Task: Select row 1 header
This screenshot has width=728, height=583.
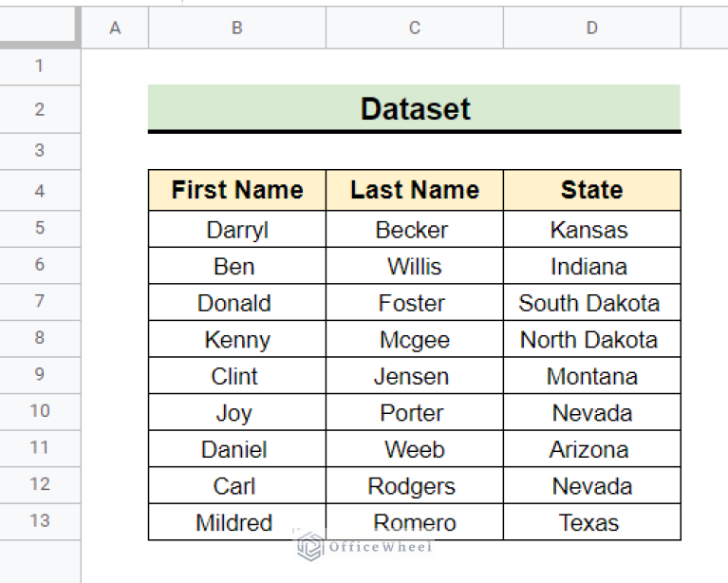Action: 40,66
